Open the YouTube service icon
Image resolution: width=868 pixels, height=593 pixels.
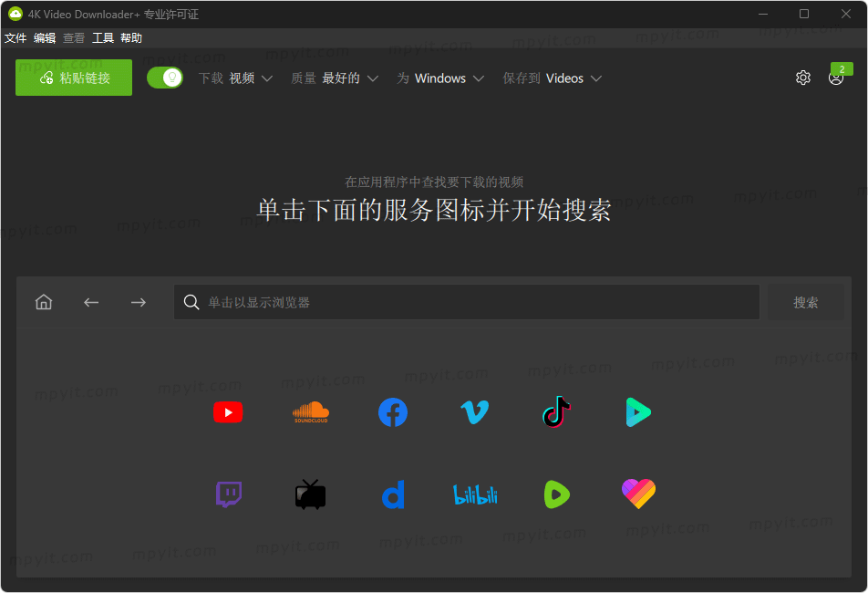click(228, 412)
